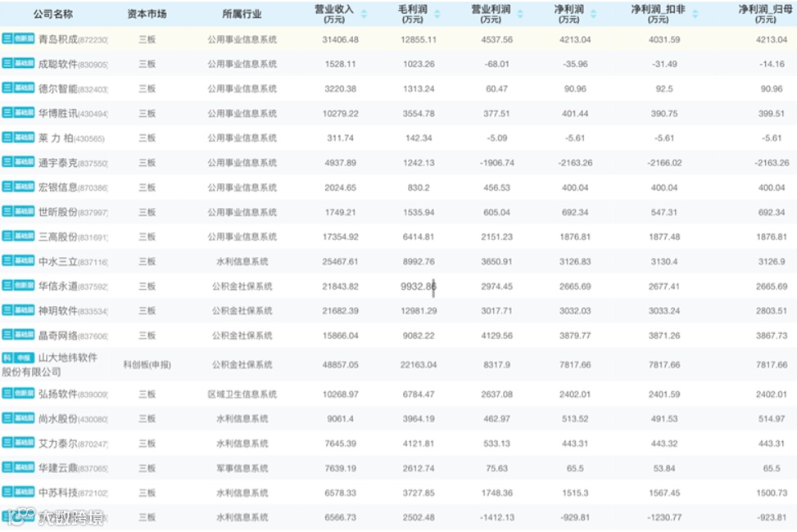Select gross profit value 22163.04
797x532 pixels.
click(419, 365)
